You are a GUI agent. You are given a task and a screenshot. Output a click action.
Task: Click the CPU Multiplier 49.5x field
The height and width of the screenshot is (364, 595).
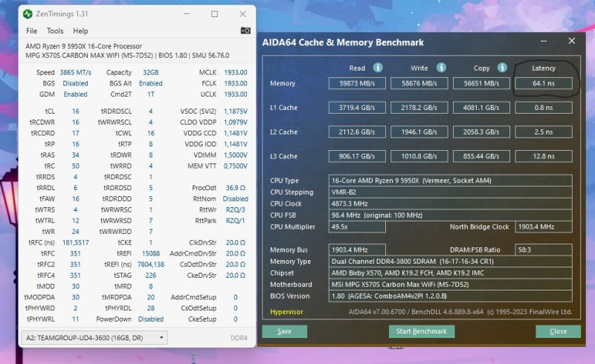point(357,227)
